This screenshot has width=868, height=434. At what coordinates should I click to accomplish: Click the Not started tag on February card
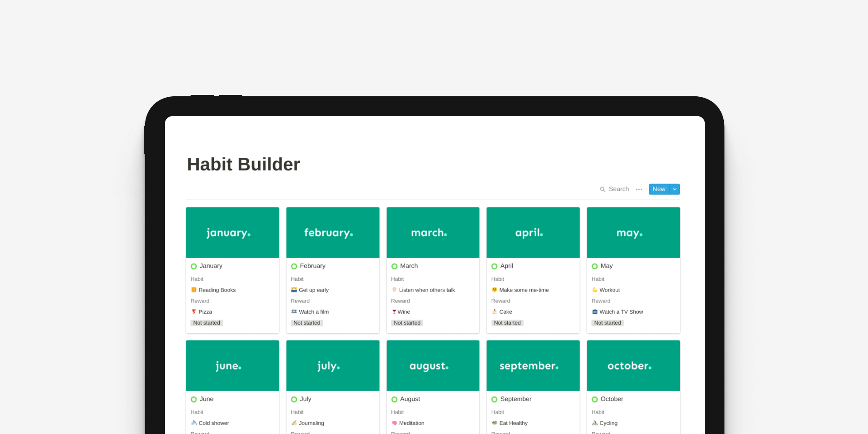click(x=307, y=323)
